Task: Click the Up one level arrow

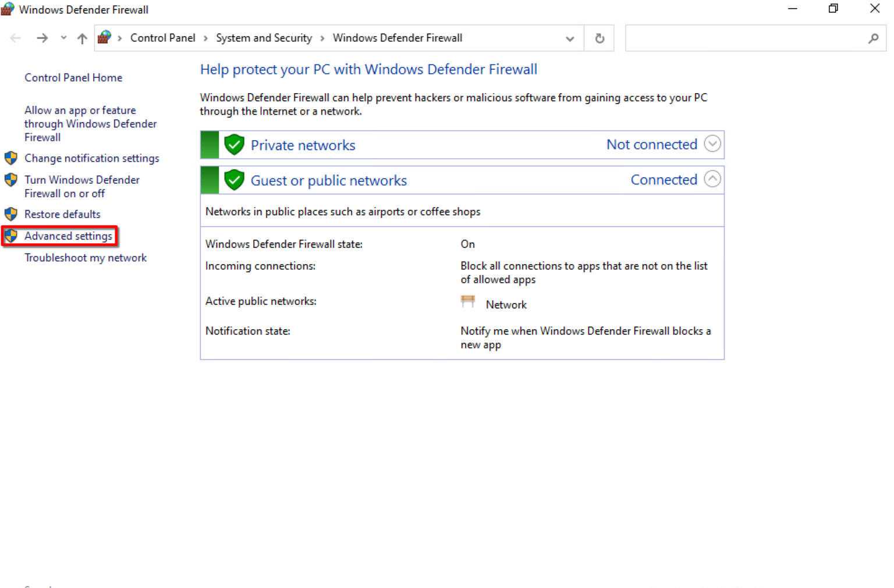Action: click(x=82, y=38)
